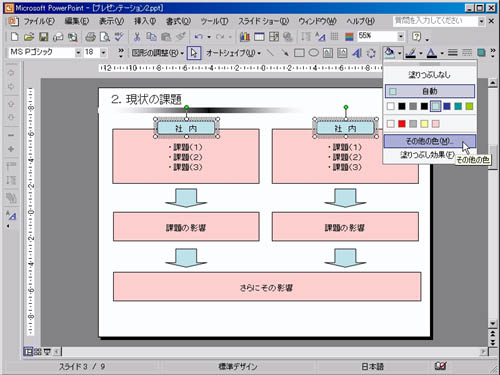Switch to Normal view button
500x375 pixels.
pyautogui.click(x=28, y=351)
